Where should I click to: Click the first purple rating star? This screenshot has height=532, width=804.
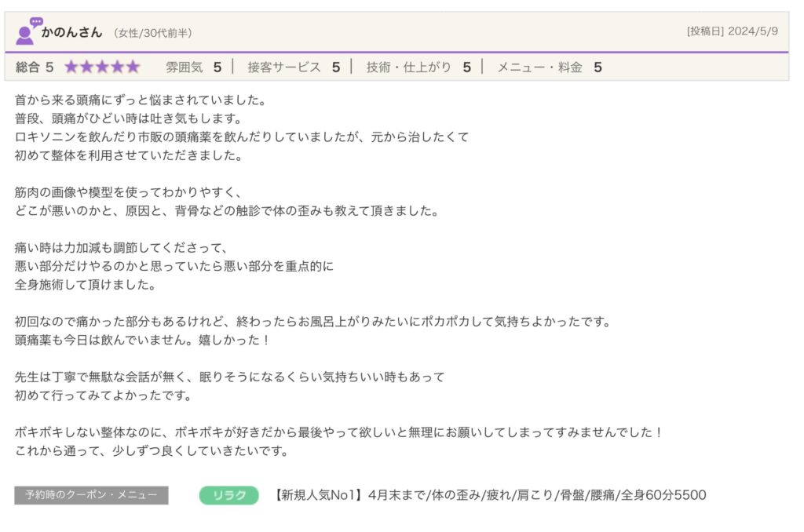coord(71,67)
